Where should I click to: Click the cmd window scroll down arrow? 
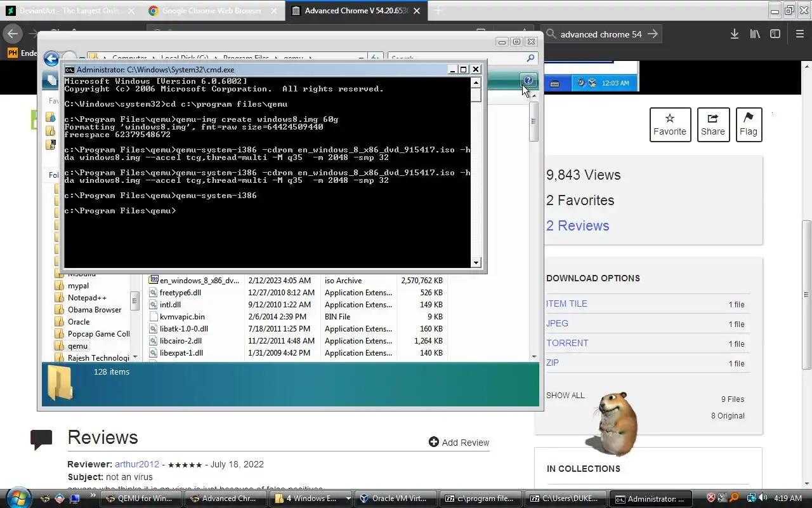(x=476, y=262)
